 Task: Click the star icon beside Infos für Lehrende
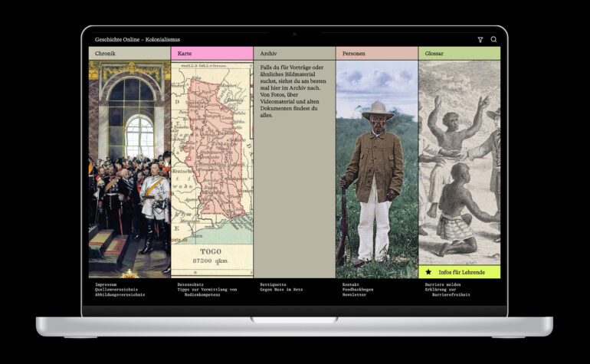pos(428,272)
